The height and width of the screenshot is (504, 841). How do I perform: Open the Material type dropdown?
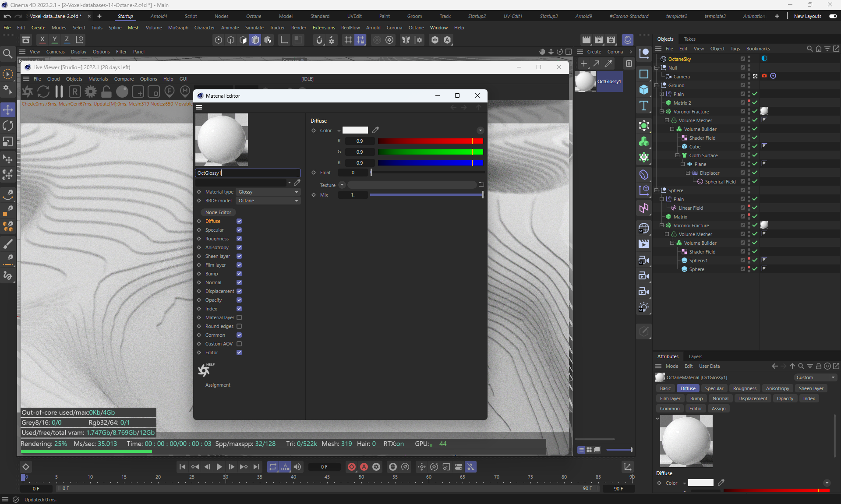point(268,192)
